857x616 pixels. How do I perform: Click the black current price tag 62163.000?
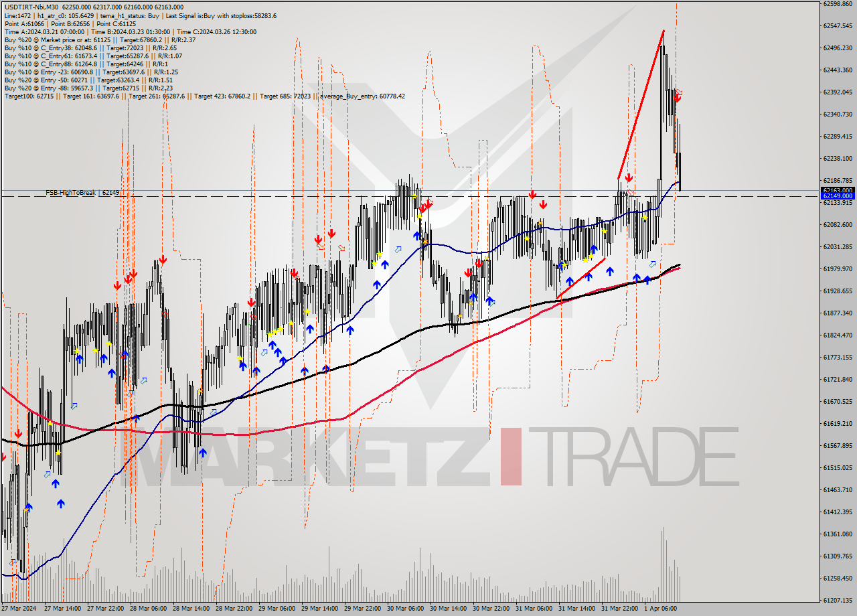click(838, 190)
